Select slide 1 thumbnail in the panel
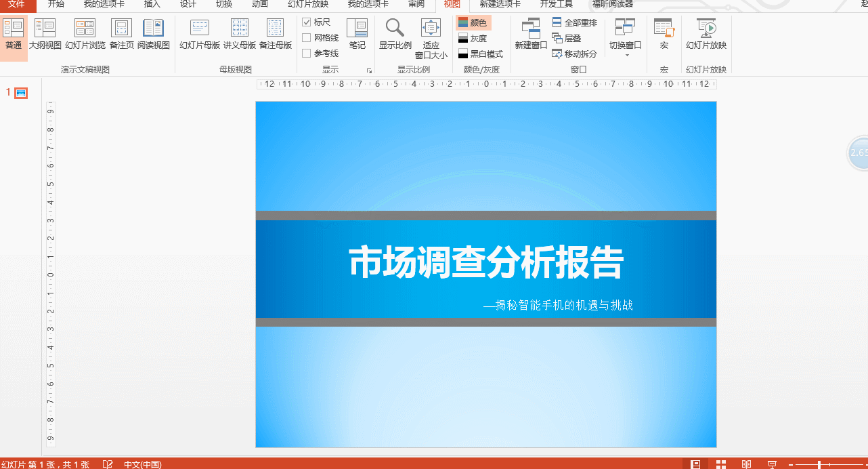 click(x=20, y=93)
